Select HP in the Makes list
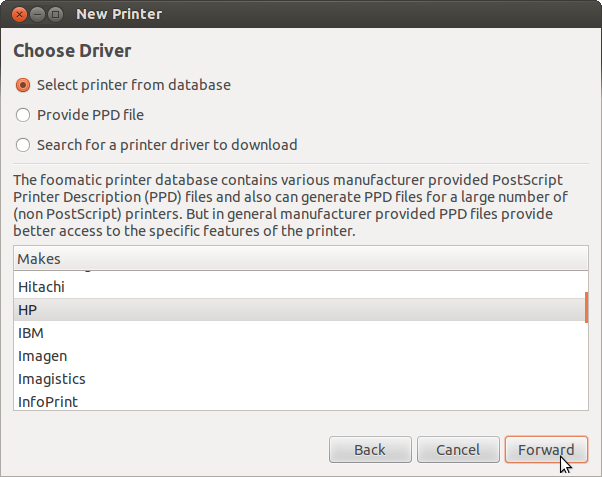 click(x=28, y=310)
